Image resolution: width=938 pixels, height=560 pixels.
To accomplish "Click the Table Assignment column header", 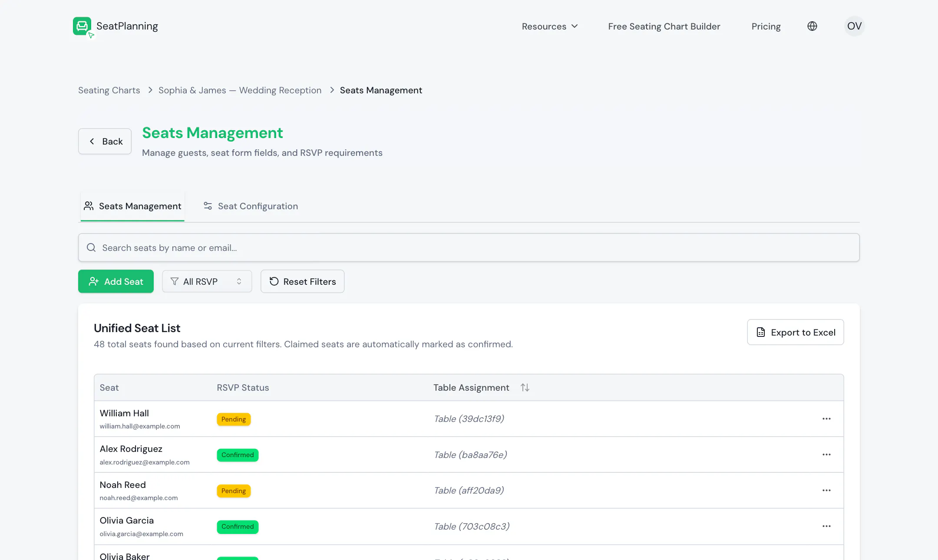I will (471, 388).
